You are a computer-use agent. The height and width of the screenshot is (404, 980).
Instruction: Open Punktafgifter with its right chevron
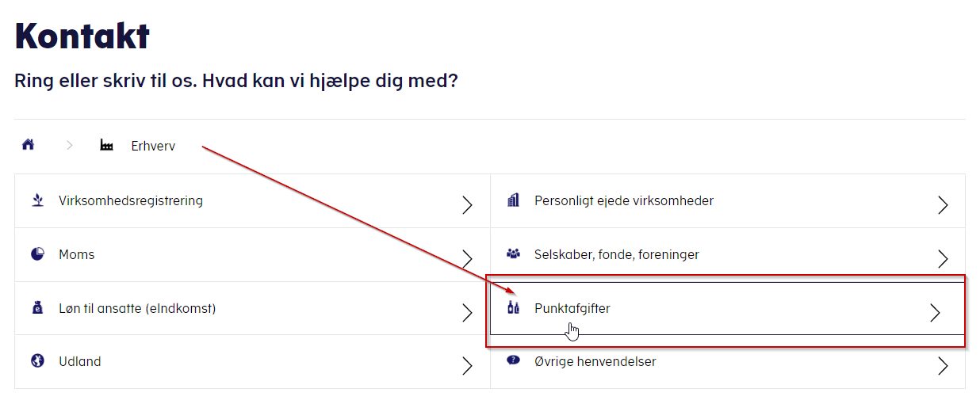(x=935, y=312)
